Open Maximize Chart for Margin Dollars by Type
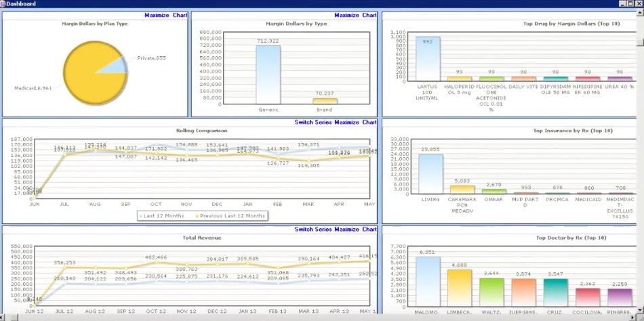 tap(355, 15)
